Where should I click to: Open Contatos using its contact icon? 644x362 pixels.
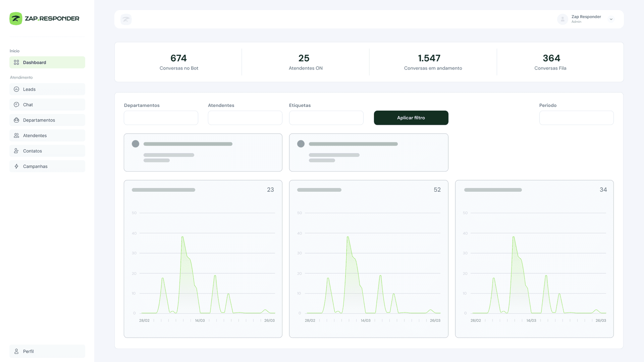[x=16, y=150]
